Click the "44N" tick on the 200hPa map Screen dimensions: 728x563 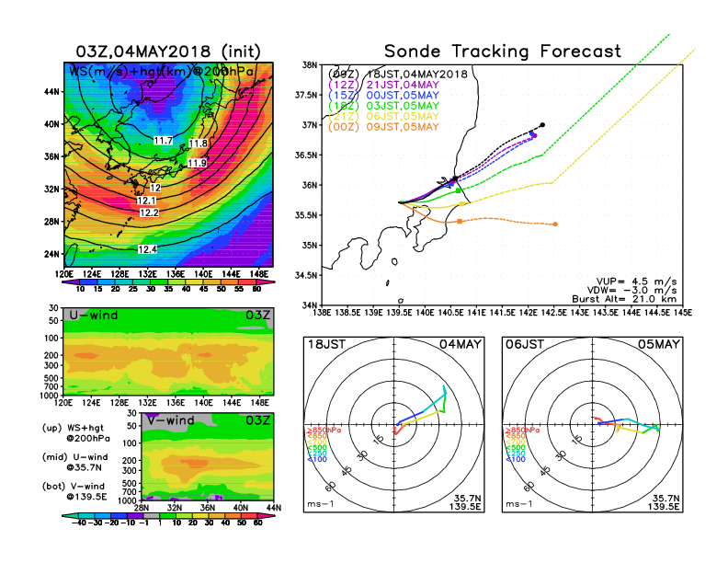click(51, 91)
